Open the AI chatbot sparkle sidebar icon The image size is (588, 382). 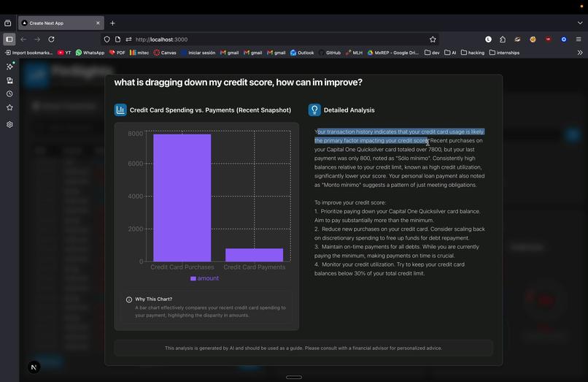tap(9, 66)
